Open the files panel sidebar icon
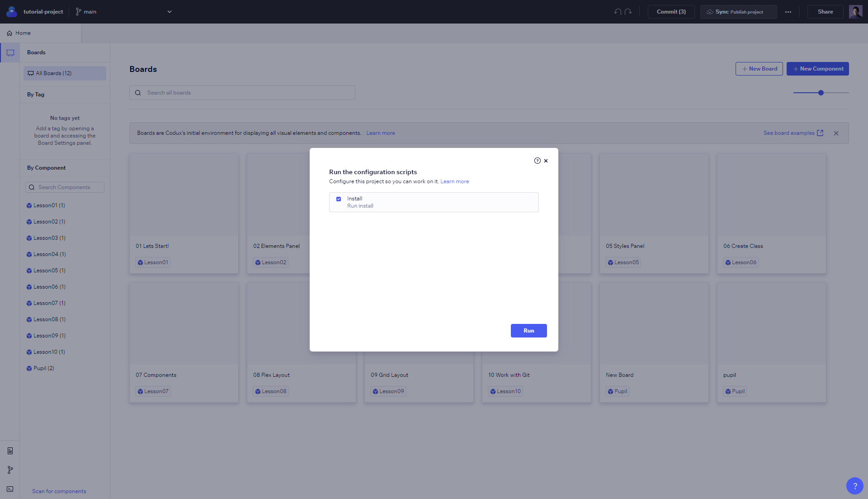The image size is (868, 499). pos(10,451)
